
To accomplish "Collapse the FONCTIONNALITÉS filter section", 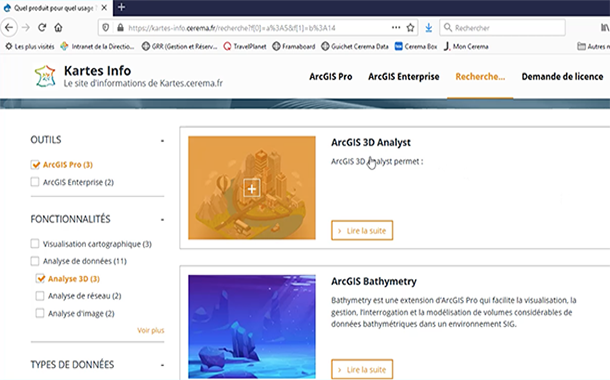I will click(x=162, y=220).
